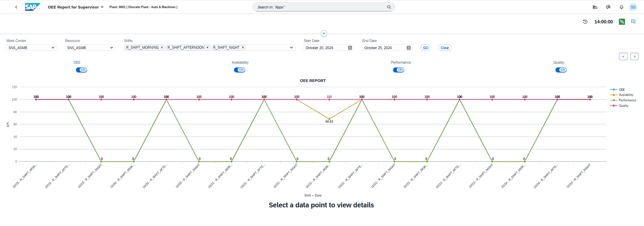644x226 pixels.
Task: Click the Apps search field
Action: [x=320, y=7]
